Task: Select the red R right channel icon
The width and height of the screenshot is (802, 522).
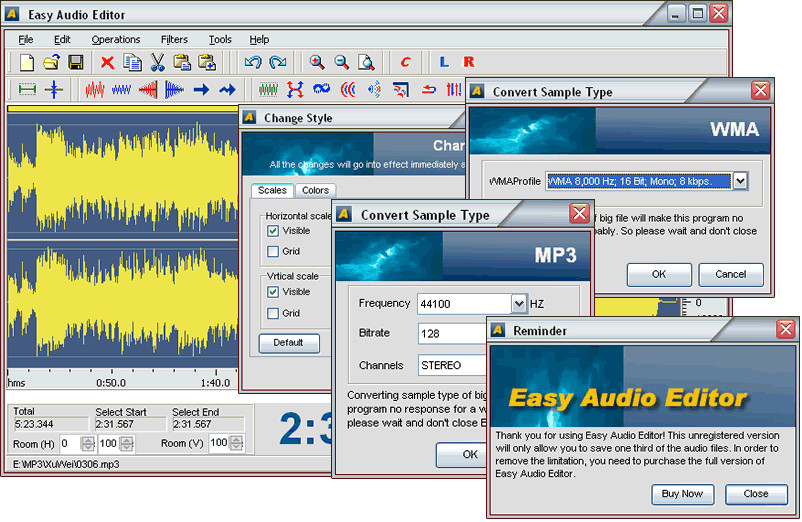Action: tap(469, 62)
